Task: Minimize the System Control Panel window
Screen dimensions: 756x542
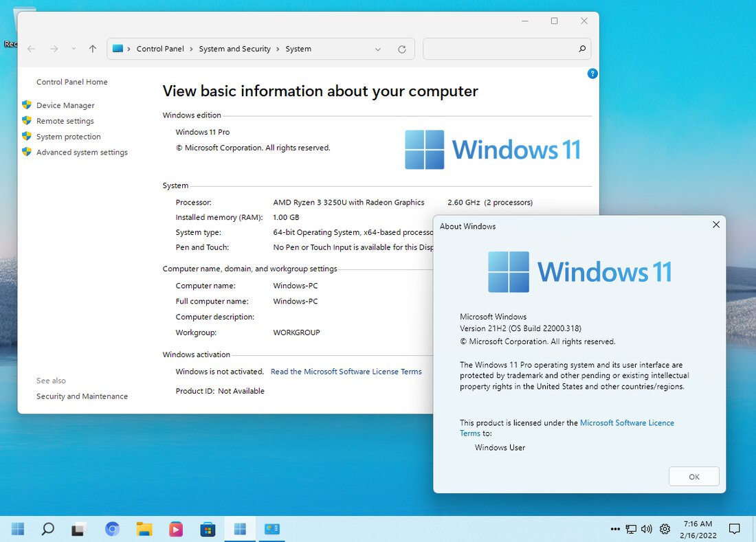Action: click(525, 21)
